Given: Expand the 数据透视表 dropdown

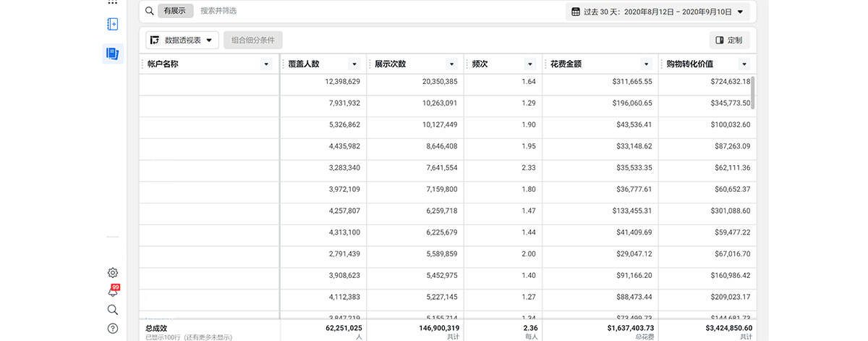Looking at the screenshot, I should tap(182, 41).
